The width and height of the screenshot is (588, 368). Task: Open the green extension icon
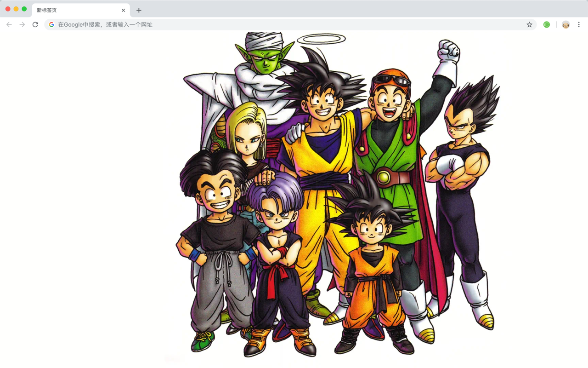coord(547,24)
